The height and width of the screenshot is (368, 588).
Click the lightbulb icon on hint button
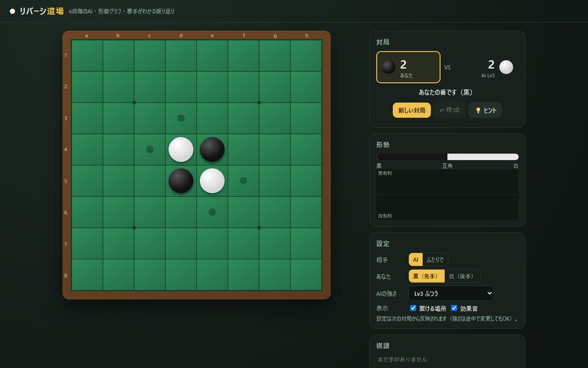coord(478,110)
